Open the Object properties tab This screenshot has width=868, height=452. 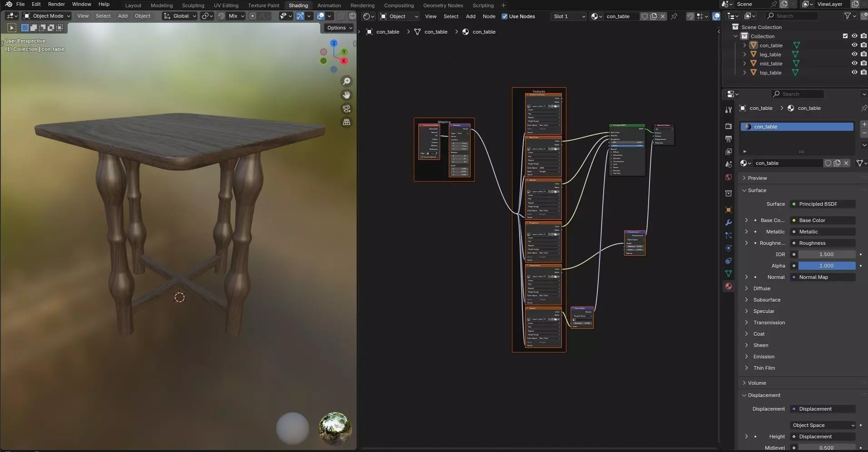(729, 210)
